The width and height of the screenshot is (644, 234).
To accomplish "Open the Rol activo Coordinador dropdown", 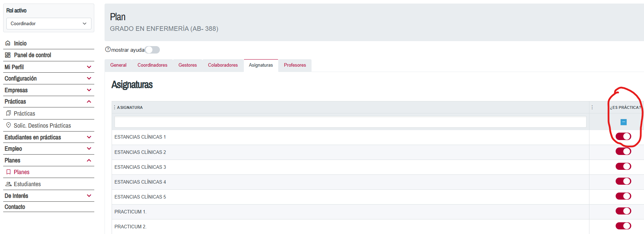I will click(49, 24).
